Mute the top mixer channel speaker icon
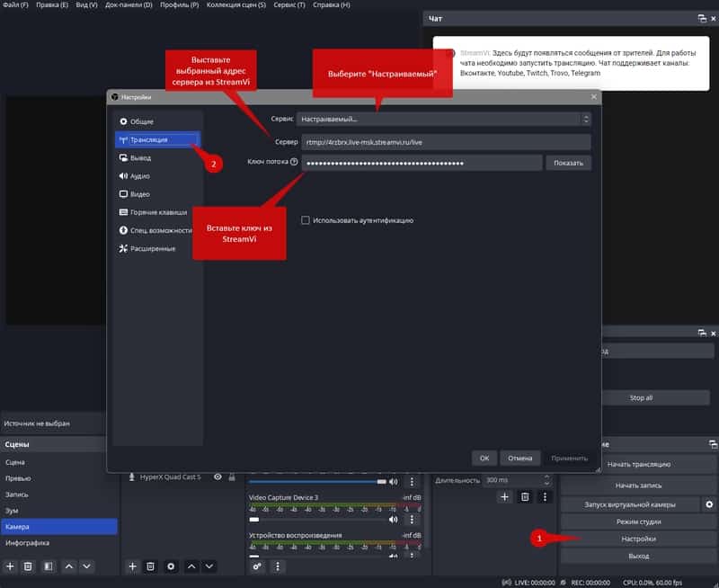This screenshot has width=719, height=588. [394, 482]
